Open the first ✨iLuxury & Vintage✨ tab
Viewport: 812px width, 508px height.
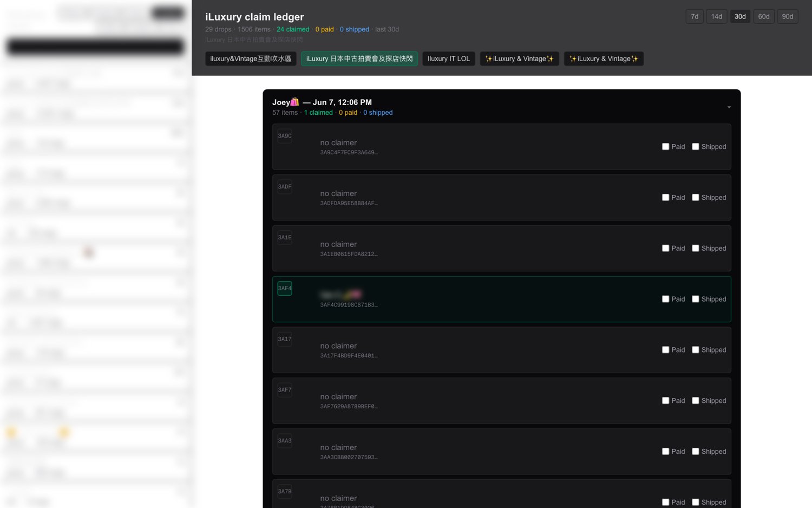(519, 58)
